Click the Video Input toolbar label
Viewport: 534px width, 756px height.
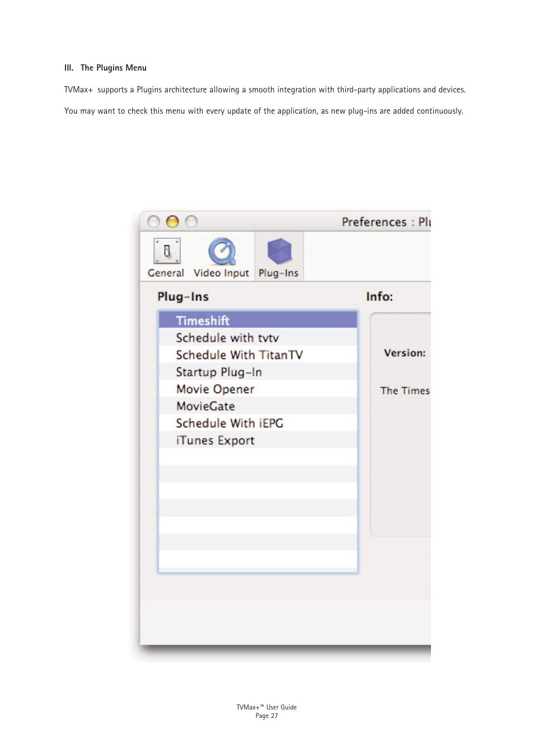click(221, 273)
